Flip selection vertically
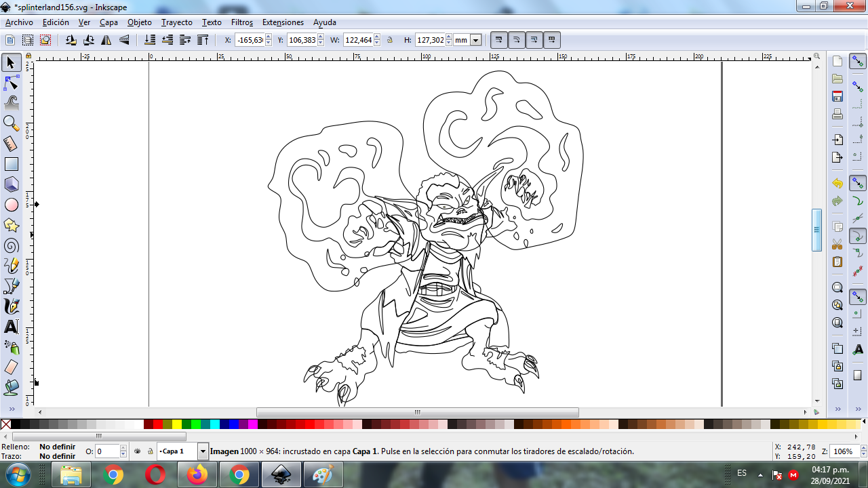Screen dimensions: 868x488 click(x=124, y=40)
